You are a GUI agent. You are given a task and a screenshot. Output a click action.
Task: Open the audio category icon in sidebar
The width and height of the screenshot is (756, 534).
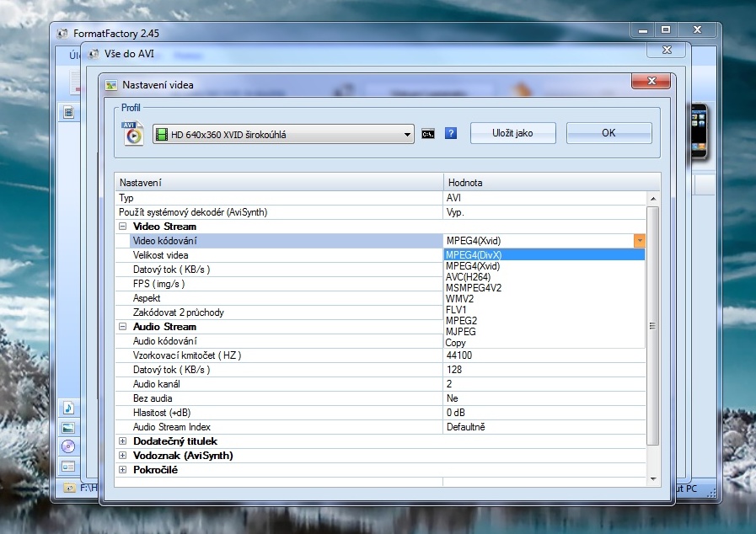68,408
